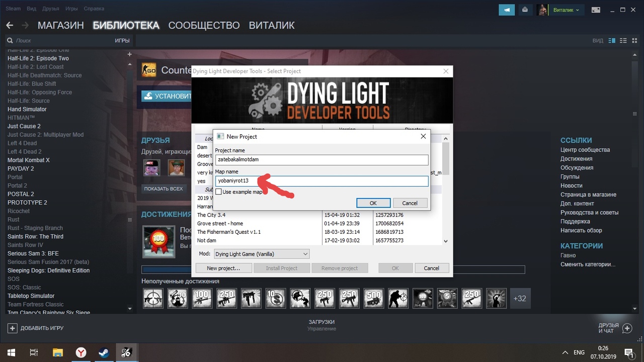
Task: Click the New project... button
Action: pos(223,268)
